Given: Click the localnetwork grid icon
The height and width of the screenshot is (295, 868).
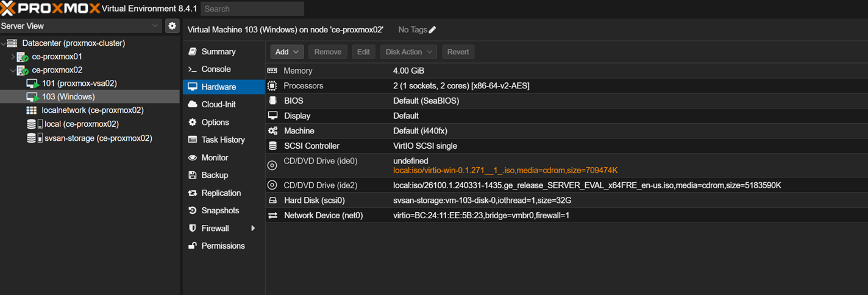Looking at the screenshot, I should pos(32,110).
